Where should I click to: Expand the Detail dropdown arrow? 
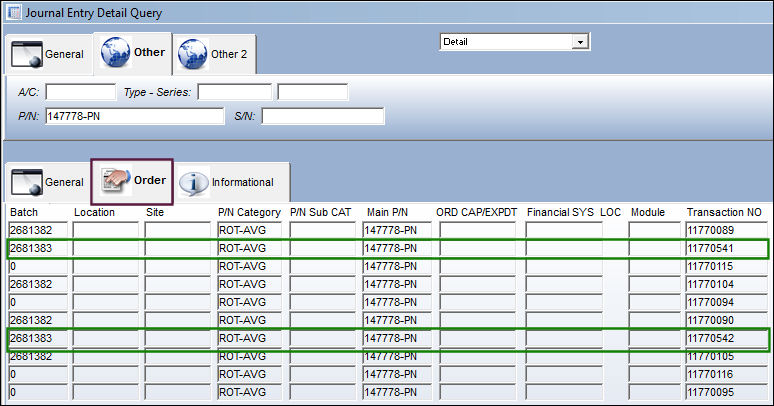coord(580,42)
